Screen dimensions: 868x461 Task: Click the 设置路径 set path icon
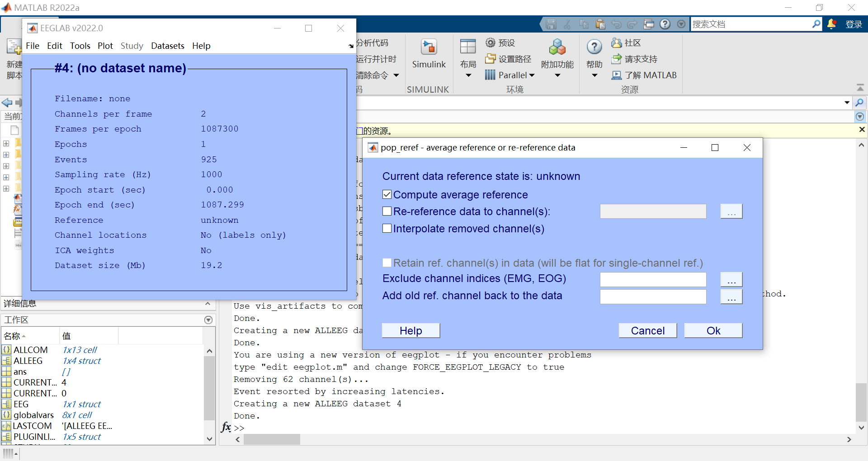coord(491,59)
